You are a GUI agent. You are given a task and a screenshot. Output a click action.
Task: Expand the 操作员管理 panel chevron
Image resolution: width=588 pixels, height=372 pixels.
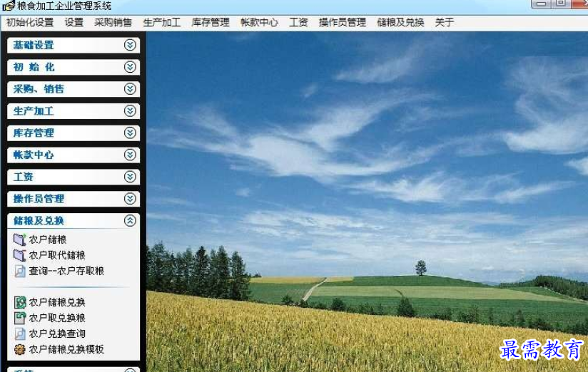130,199
